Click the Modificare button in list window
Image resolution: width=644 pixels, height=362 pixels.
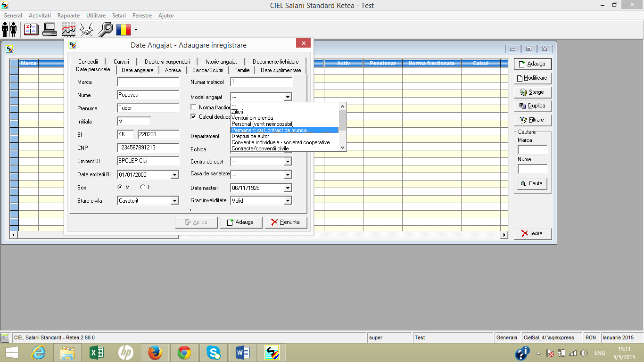point(533,78)
